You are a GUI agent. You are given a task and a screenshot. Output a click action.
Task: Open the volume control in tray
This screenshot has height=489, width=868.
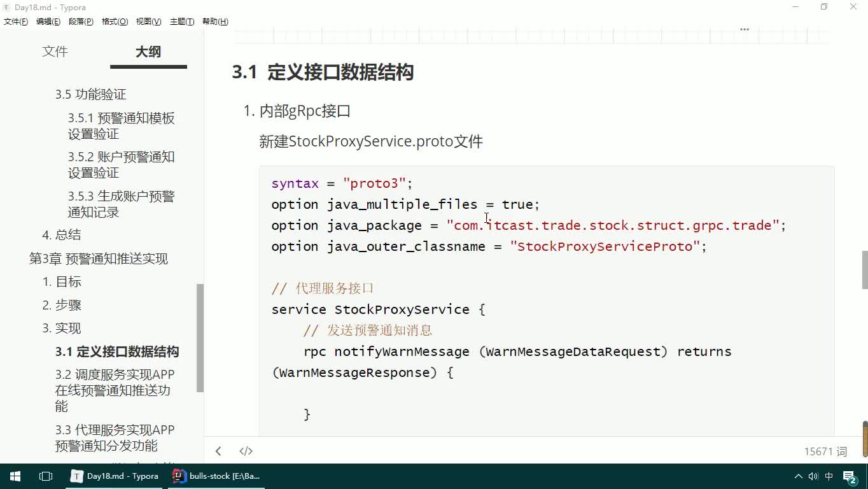pyautogui.click(x=813, y=476)
